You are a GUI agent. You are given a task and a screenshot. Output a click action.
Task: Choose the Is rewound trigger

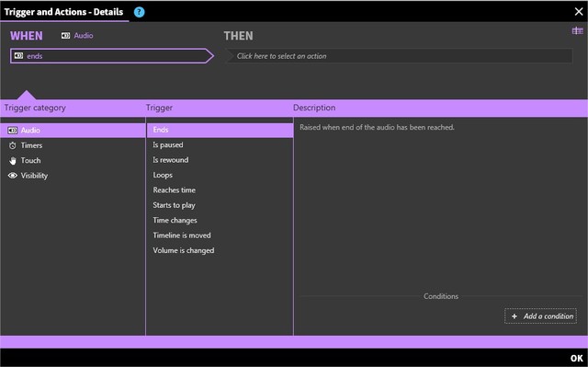(x=220, y=160)
